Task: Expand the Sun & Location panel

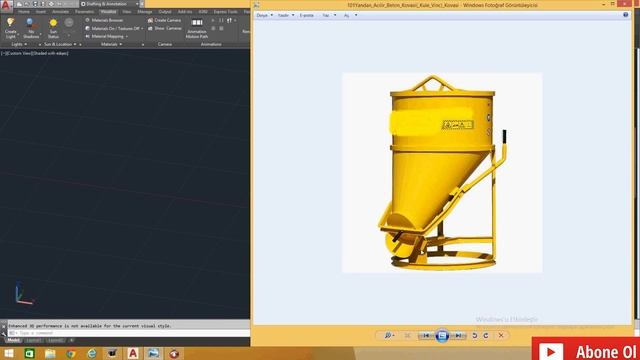Action: (60, 44)
